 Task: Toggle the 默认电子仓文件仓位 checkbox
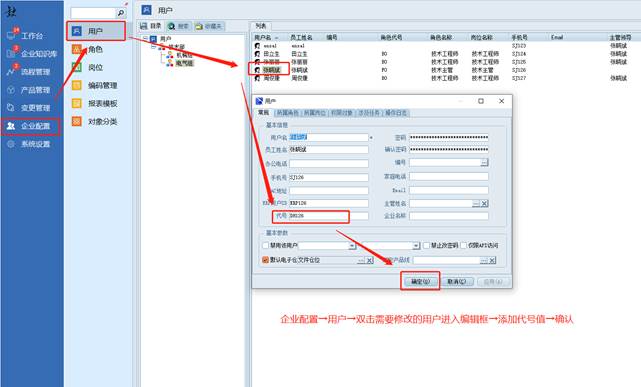click(265, 260)
